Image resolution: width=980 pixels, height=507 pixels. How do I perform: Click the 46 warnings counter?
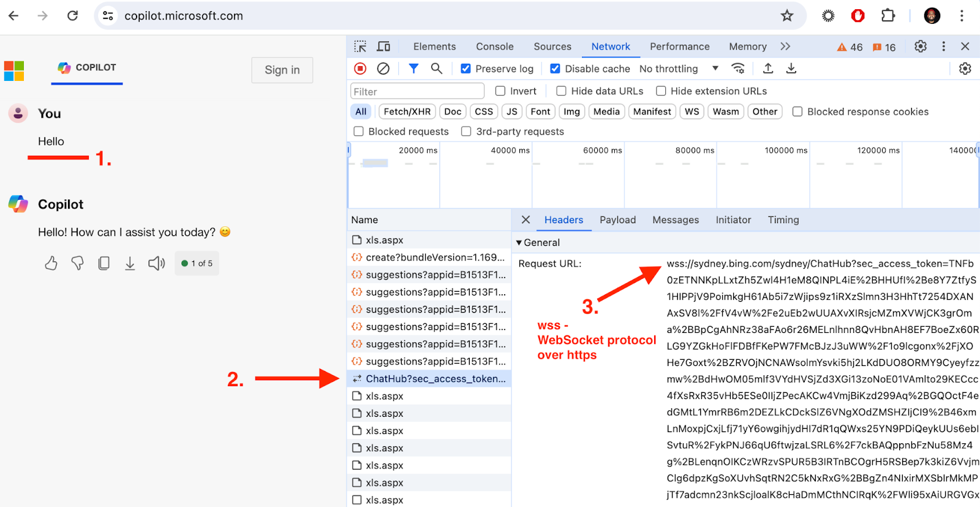point(850,47)
